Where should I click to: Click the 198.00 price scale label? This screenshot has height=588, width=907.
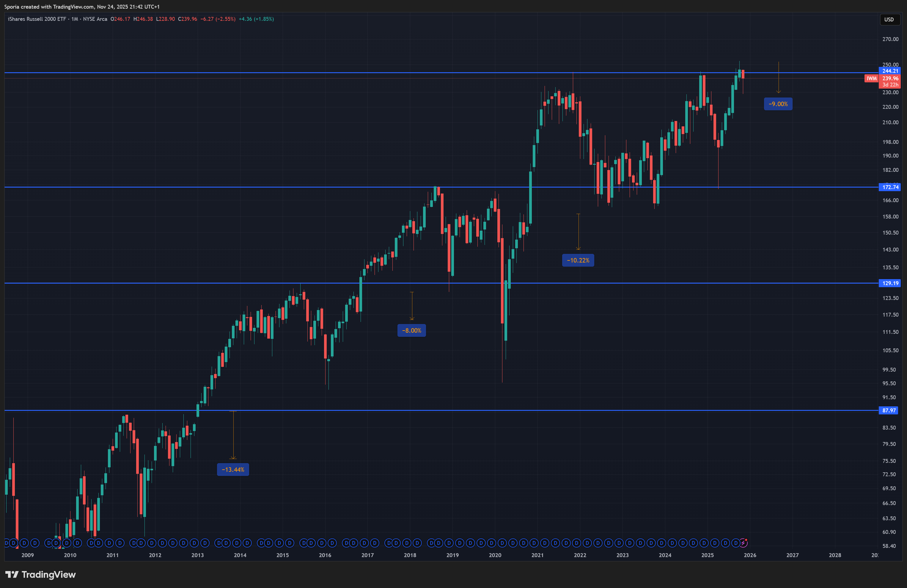[890, 142]
